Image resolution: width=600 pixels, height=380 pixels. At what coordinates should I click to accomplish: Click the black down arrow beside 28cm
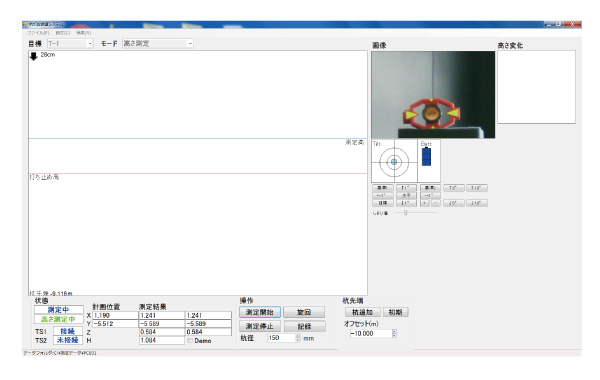point(34,56)
